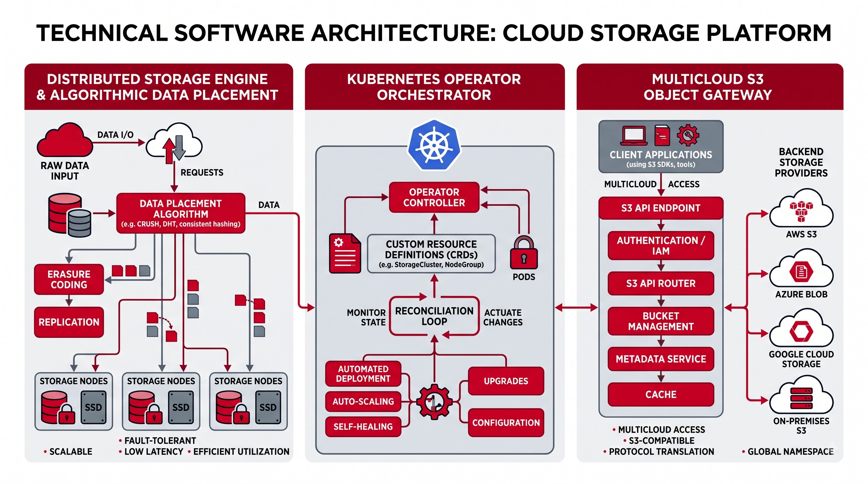Click the 'MULTICLOUD ACCESS' bullet text
The width and height of the screenshot is (868, 484).
pos(661,430)
